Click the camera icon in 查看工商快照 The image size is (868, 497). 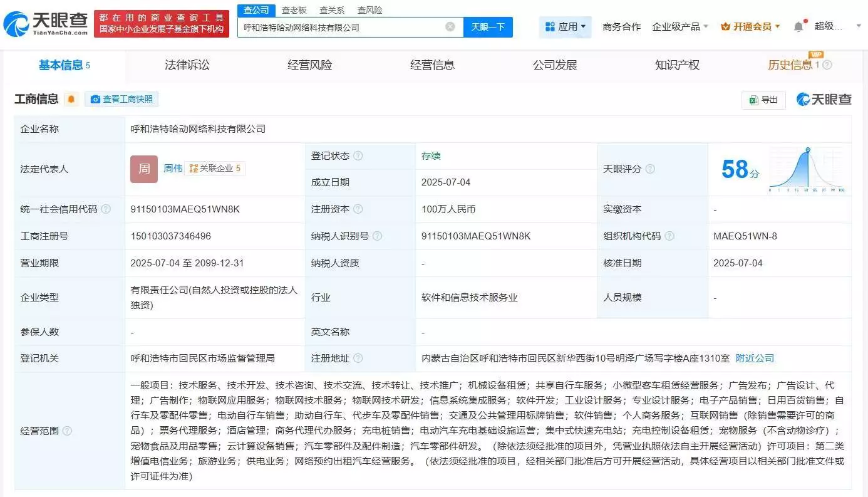pos(95,98)
